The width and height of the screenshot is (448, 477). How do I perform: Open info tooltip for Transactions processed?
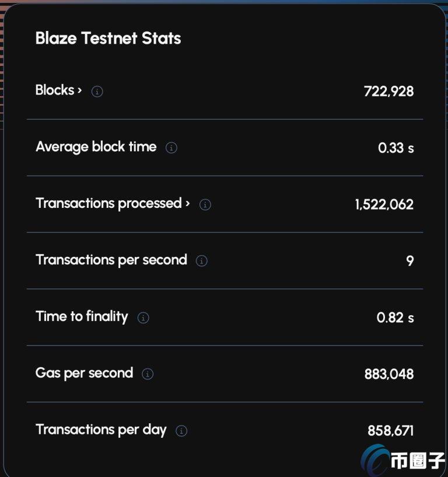pos(205,204)
